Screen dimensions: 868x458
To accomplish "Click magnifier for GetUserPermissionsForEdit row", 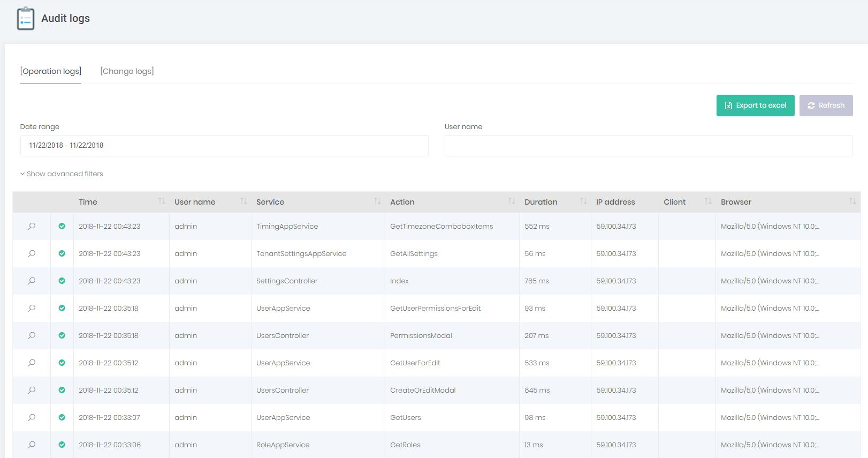I will (32, 308).
